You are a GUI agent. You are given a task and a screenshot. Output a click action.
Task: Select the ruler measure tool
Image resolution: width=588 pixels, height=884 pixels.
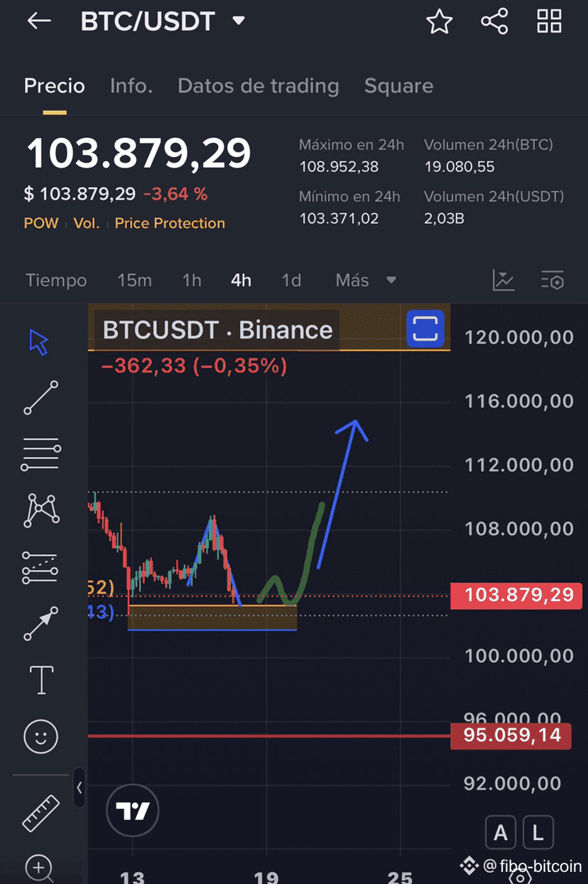click(41, 813)
